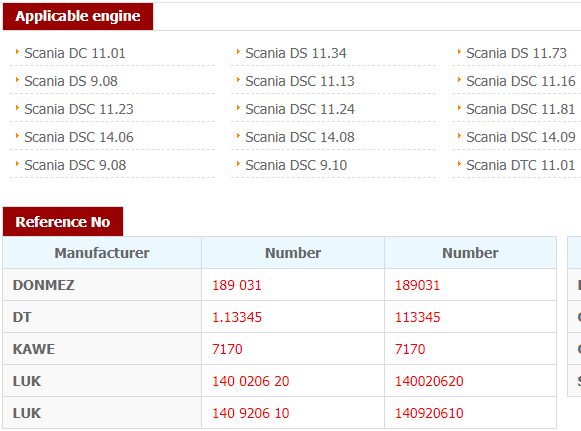The height and width of the screenshot is (431, 581).
Task: Open LUK compact number 140920610
Action: 429,413
